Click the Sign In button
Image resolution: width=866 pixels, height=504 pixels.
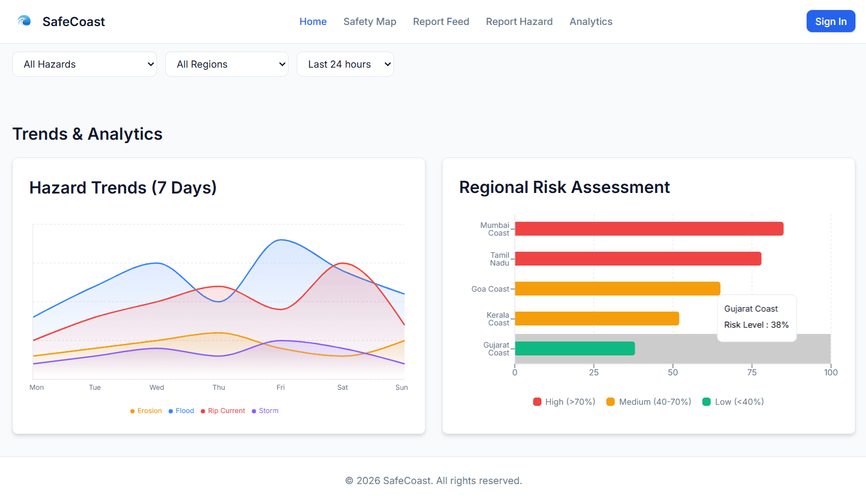coord(830,21)
